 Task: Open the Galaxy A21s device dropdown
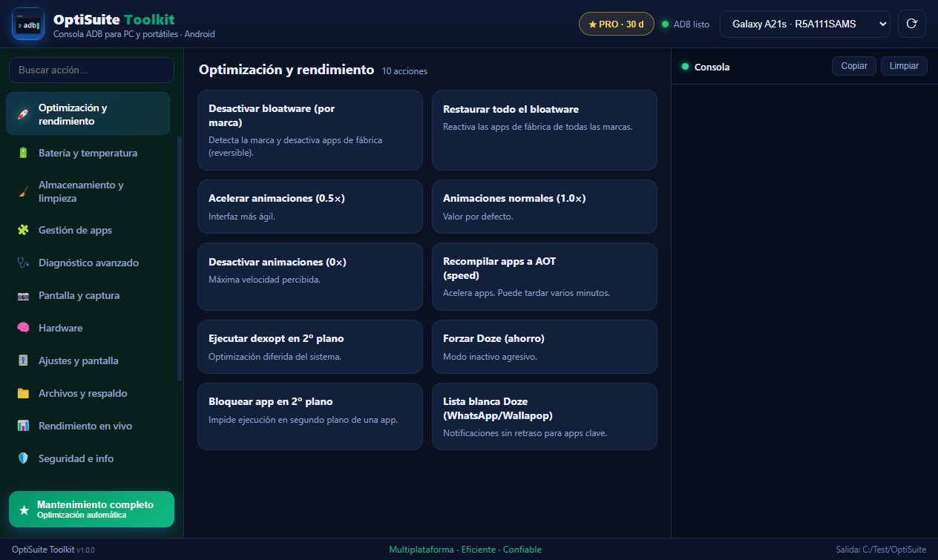click(x=805, y=24)
